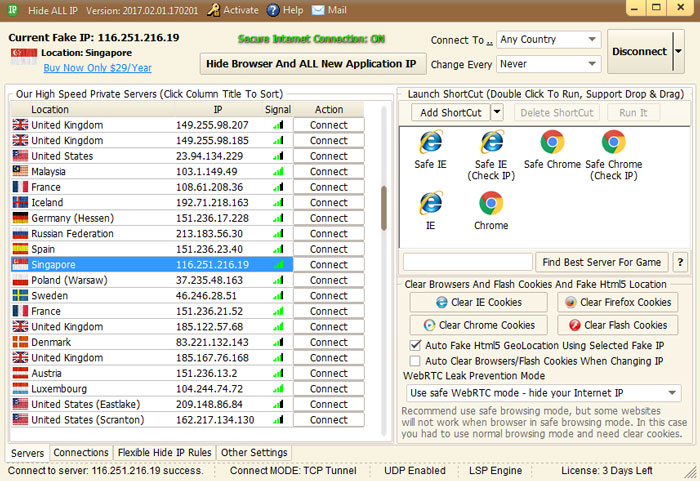Click the Clear Chrome Cookies button
The image size is (700, 481).
479,325
